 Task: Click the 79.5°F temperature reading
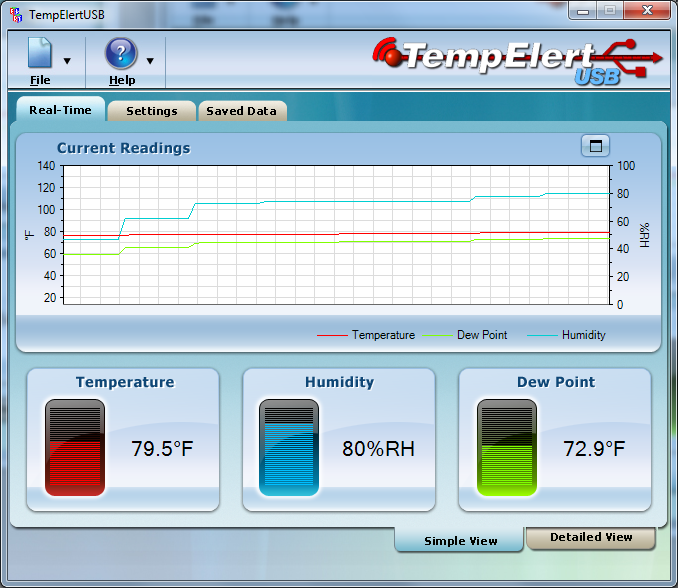(x=162, y=449)
